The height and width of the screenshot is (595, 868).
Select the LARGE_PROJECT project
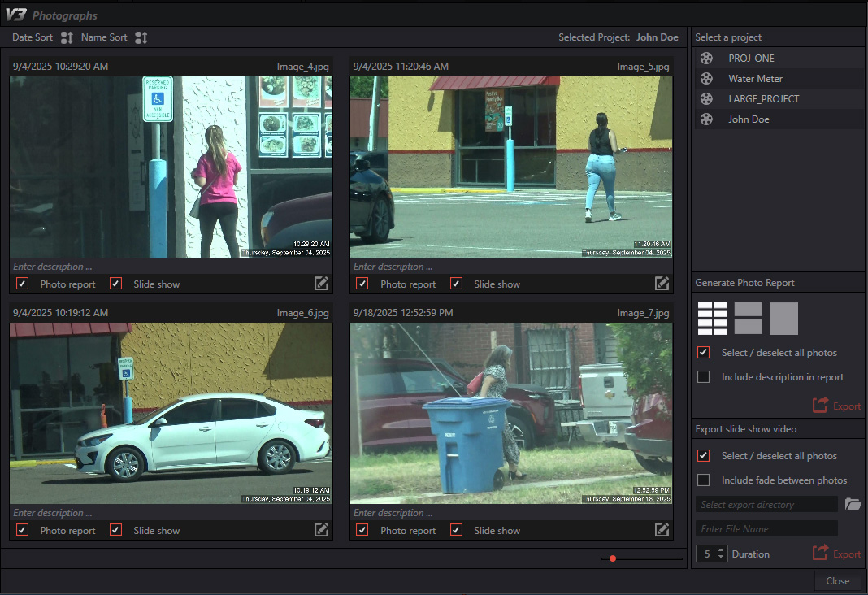tap(779, 99)
